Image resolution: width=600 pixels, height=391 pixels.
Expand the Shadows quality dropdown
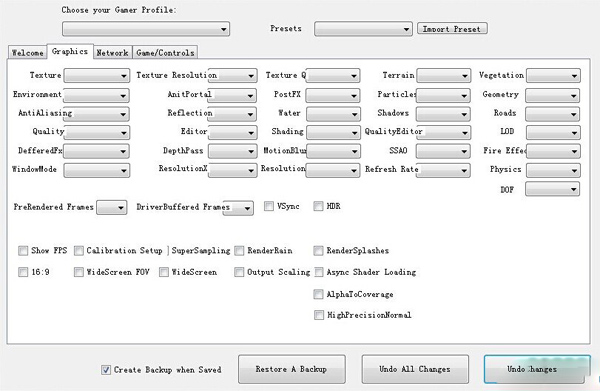(443, 114)
